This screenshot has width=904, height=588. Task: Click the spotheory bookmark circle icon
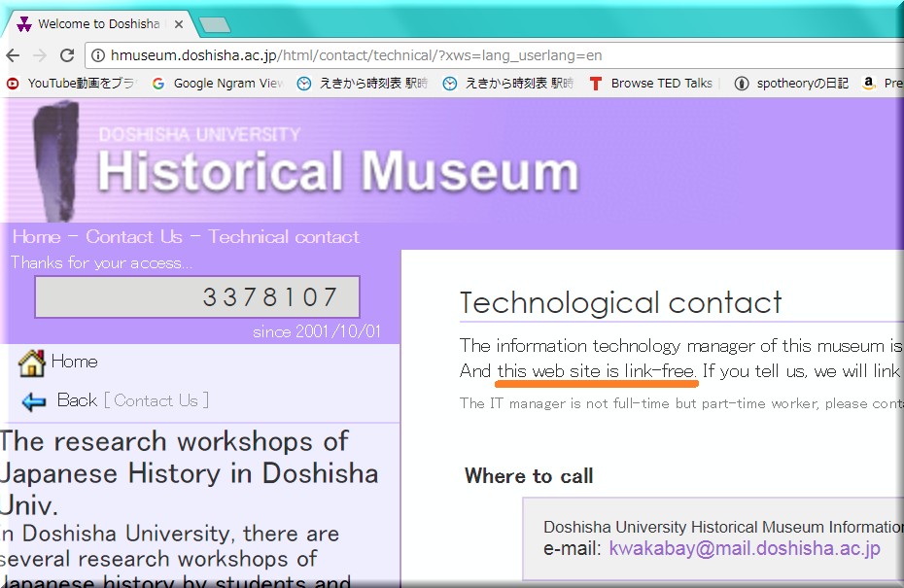(x=742, y=84)
